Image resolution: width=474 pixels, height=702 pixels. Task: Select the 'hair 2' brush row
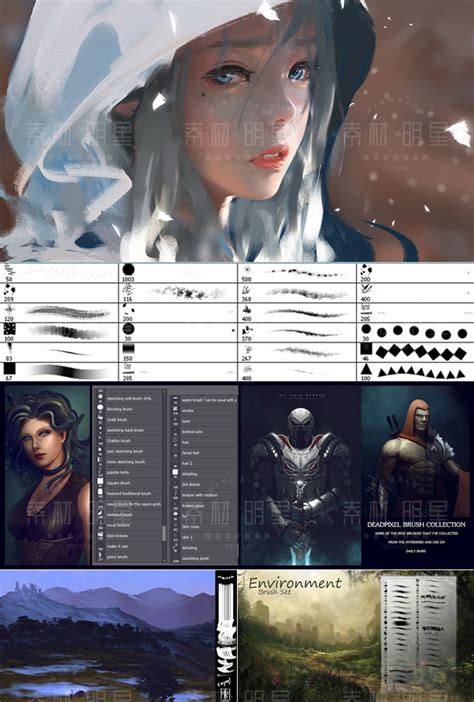click(x=204, y=463)
